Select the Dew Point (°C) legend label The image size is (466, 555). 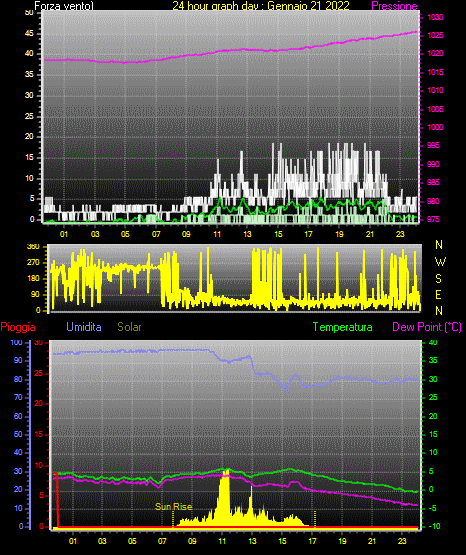(x=427, y=327)
